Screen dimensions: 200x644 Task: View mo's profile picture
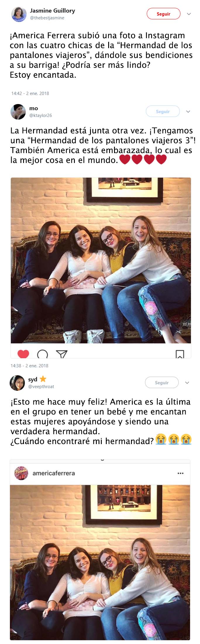coord(18,112)
